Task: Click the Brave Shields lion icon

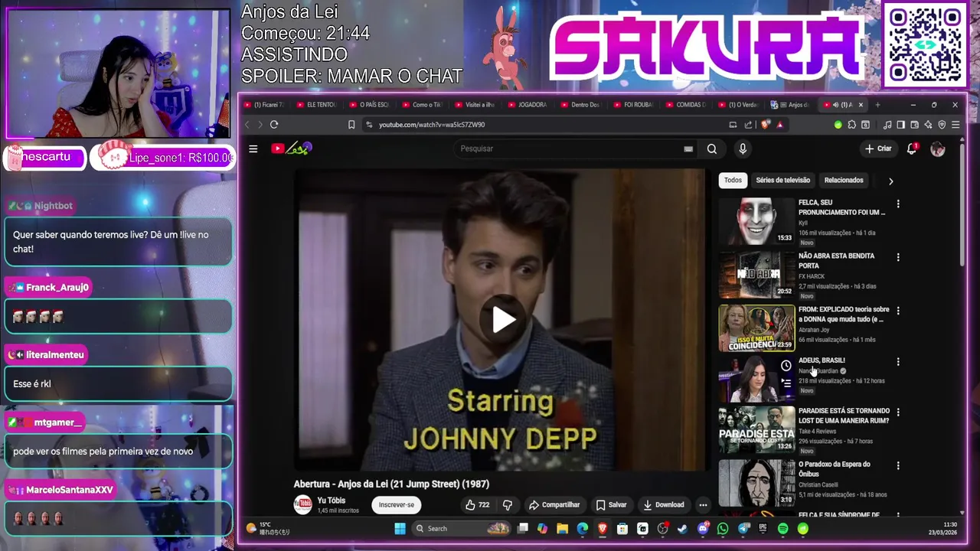Action: [x=765, y=125]
